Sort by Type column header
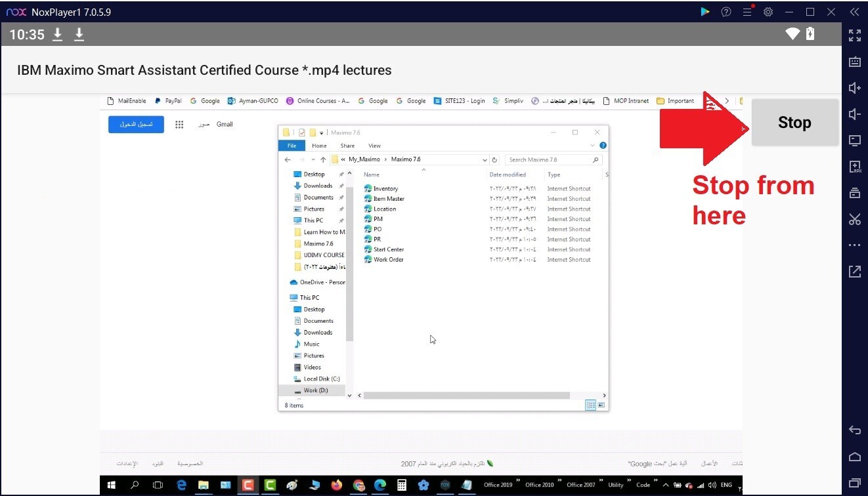 554,175
